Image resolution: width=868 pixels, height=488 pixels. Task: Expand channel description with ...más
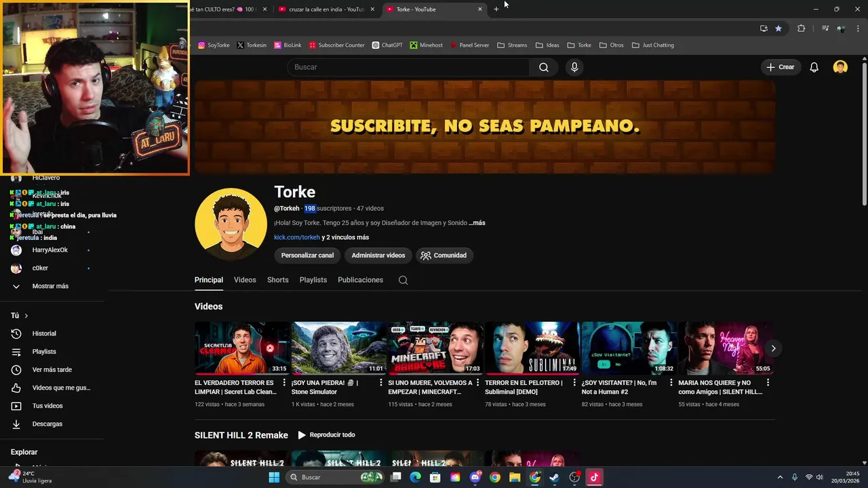coord(477,223)
